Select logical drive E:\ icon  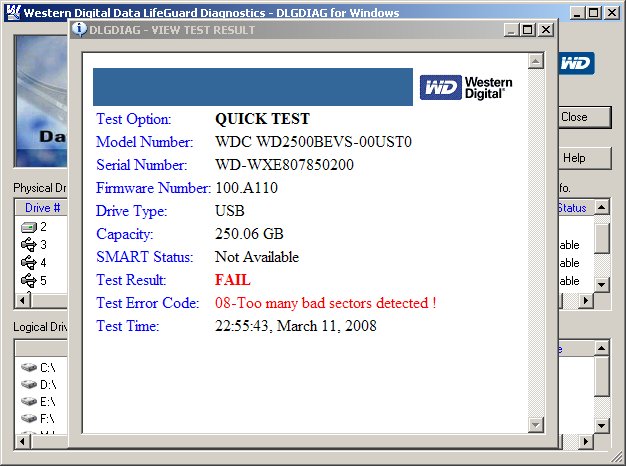[x=29, y=401]
